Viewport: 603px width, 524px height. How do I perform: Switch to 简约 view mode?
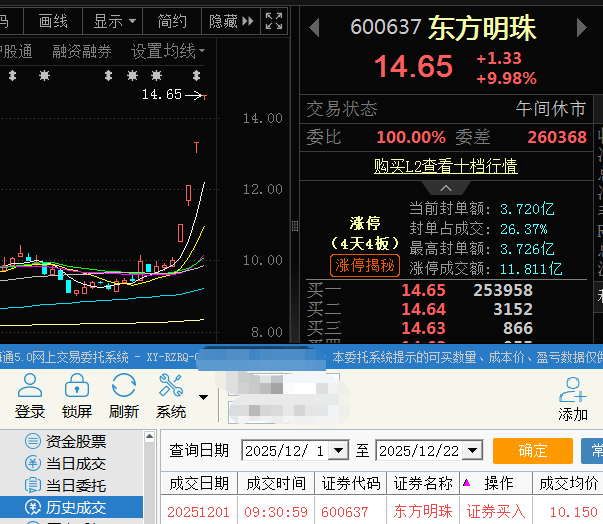(172, 21)
